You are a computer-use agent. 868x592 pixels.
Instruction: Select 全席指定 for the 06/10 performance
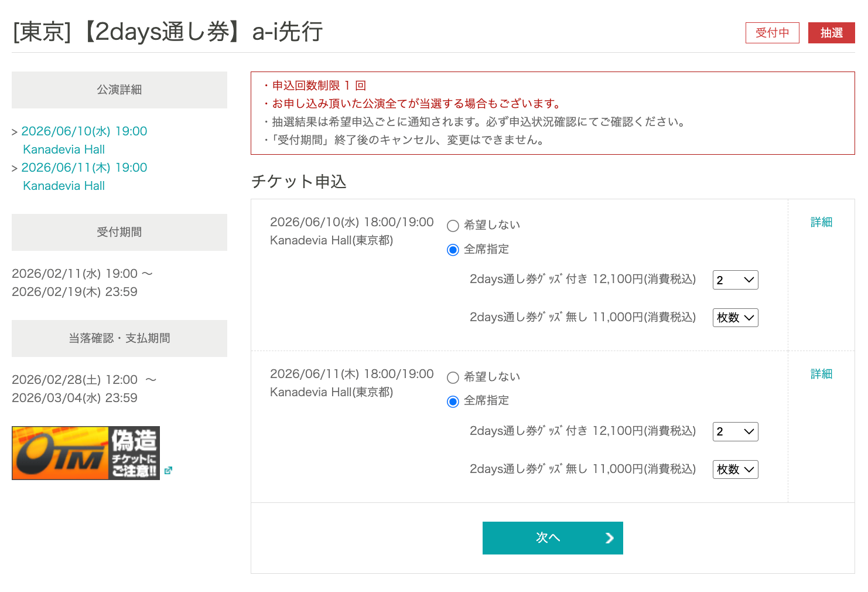453,250
